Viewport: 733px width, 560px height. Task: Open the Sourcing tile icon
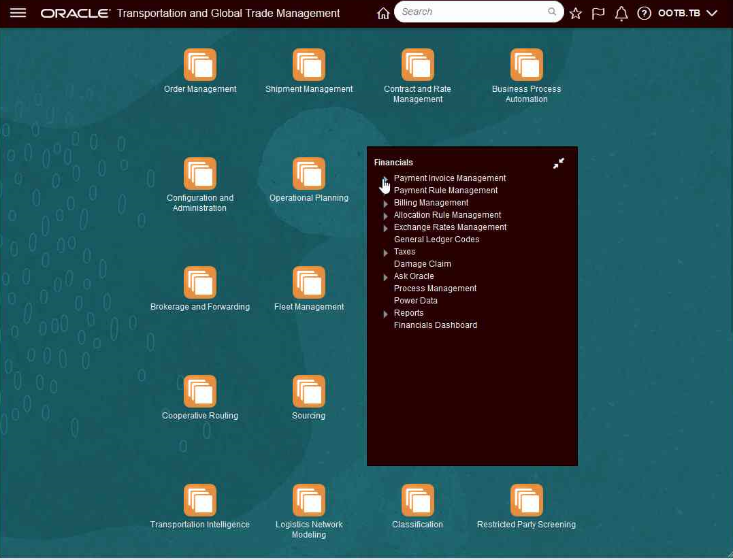(309, 391)
